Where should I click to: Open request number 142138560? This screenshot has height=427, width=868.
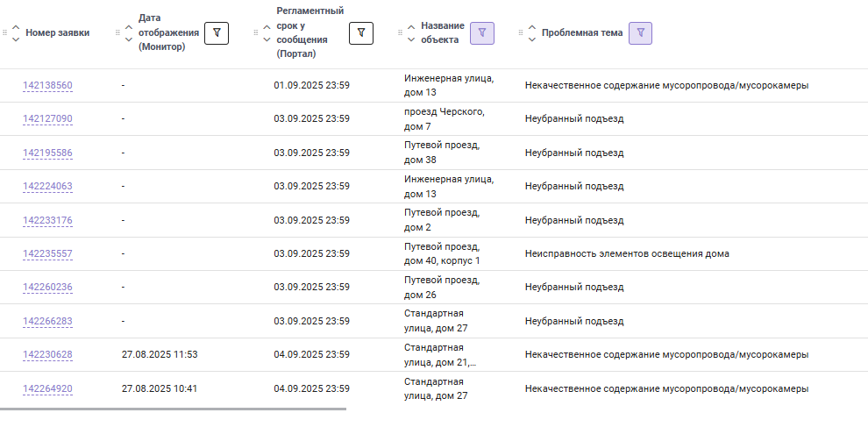pyautogui.click(x=47, y=85)
